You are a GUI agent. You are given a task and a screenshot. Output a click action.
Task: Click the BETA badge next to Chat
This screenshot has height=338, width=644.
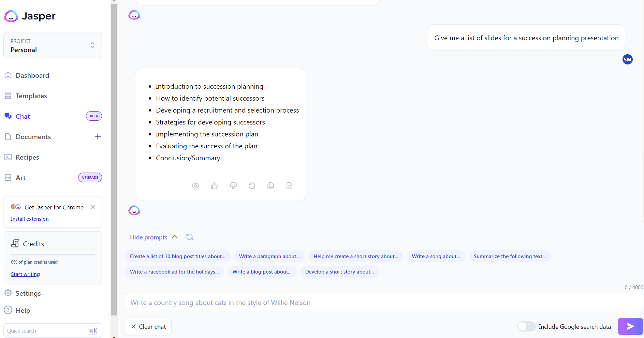click(94, 116)
